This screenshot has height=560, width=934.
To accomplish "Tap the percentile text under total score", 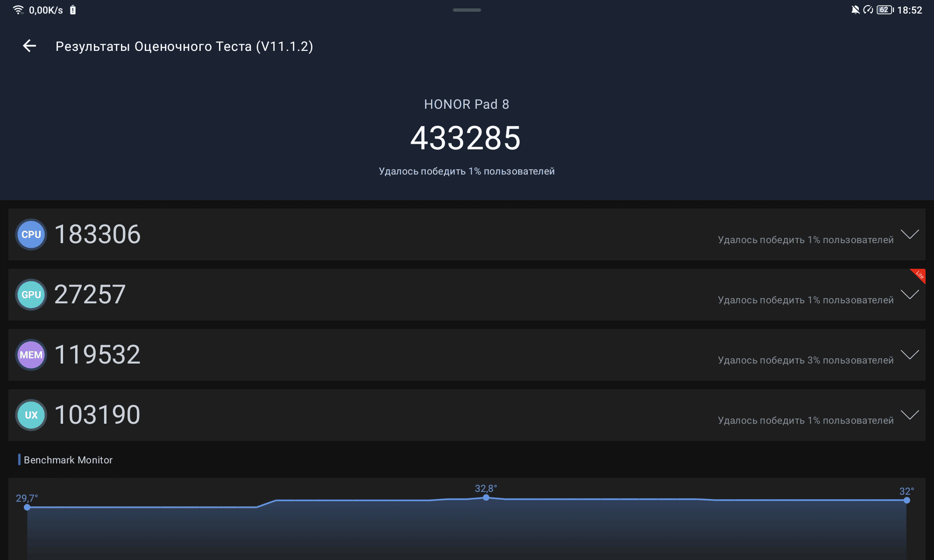I will pyautogui.click(x=467, y=171).
